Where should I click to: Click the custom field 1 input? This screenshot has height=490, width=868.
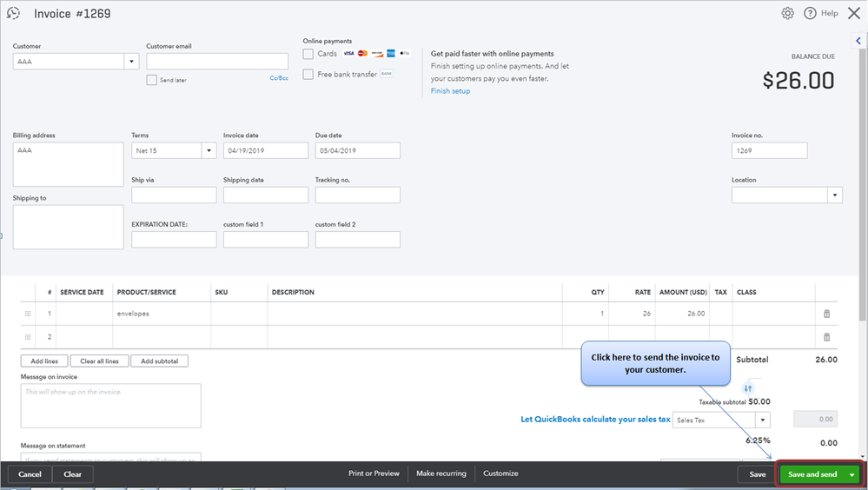click(266, 240)
